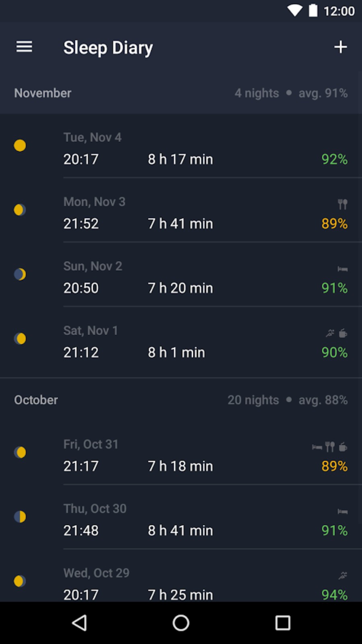Tap the Sleep Diary title
362x644 pixels.
108,47
